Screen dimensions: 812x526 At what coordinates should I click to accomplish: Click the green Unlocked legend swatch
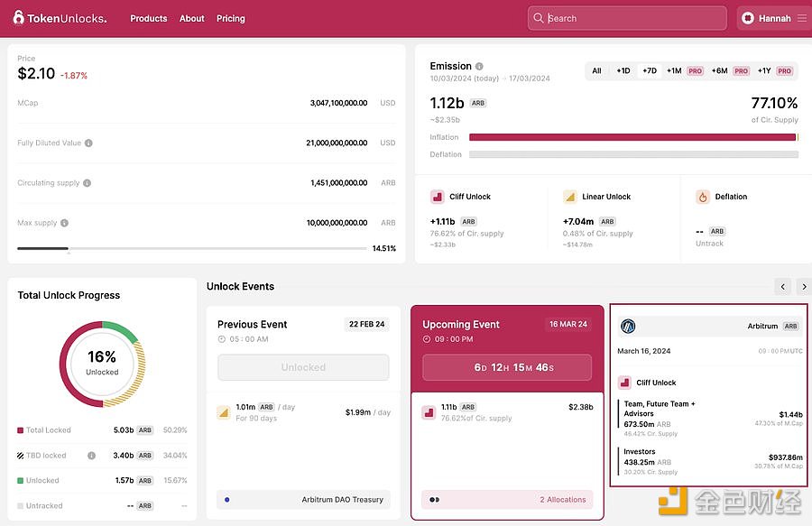tap(20, 481)
